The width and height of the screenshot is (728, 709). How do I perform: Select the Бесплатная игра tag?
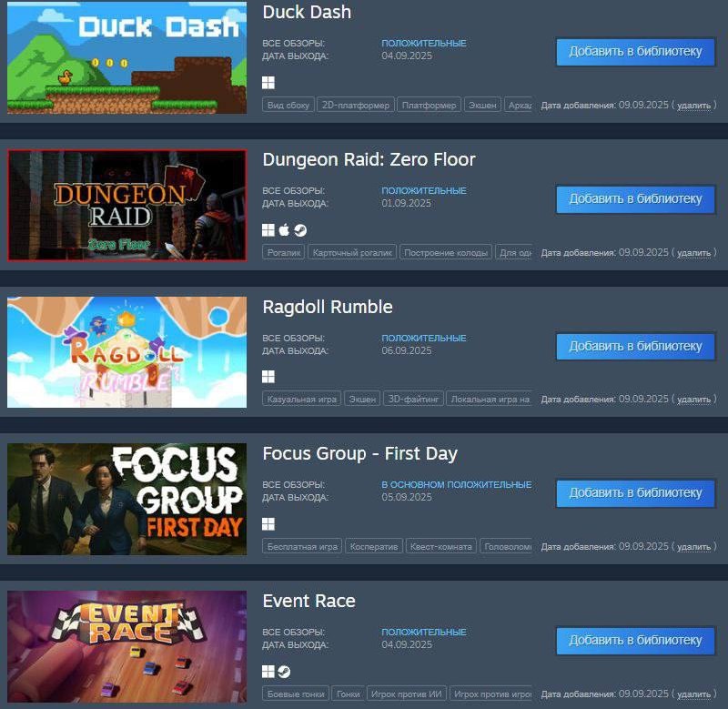pyautogui.click(x=302, y=546)
